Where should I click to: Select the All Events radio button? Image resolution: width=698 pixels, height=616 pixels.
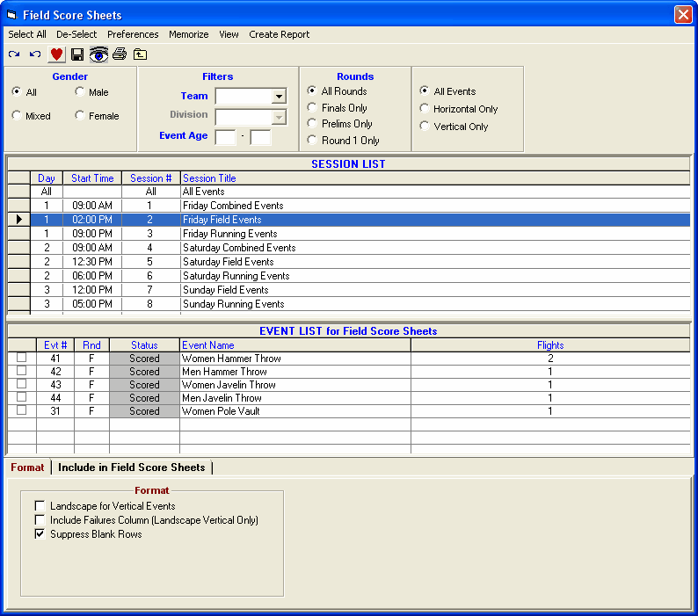click(425, 91)
